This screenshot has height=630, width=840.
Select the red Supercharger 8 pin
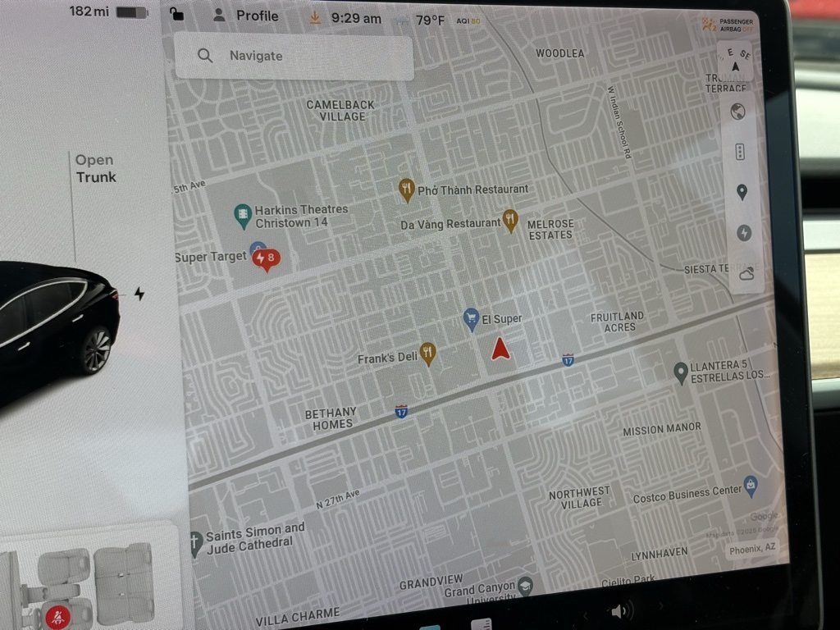[x=267, y=259]
